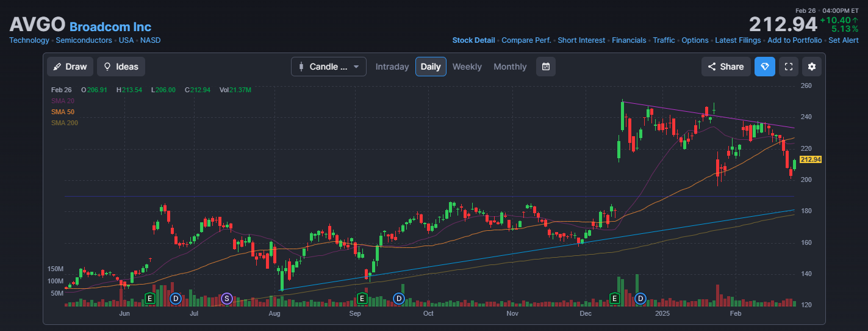Click the July split S marker
This screenshot has width=868, height=331.
point(227,298)
